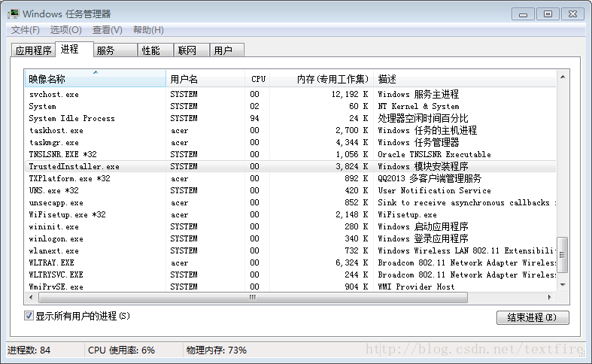
Task: Switch to the 联网 tab
Action: pyautogui.click(x=191, y=50)
